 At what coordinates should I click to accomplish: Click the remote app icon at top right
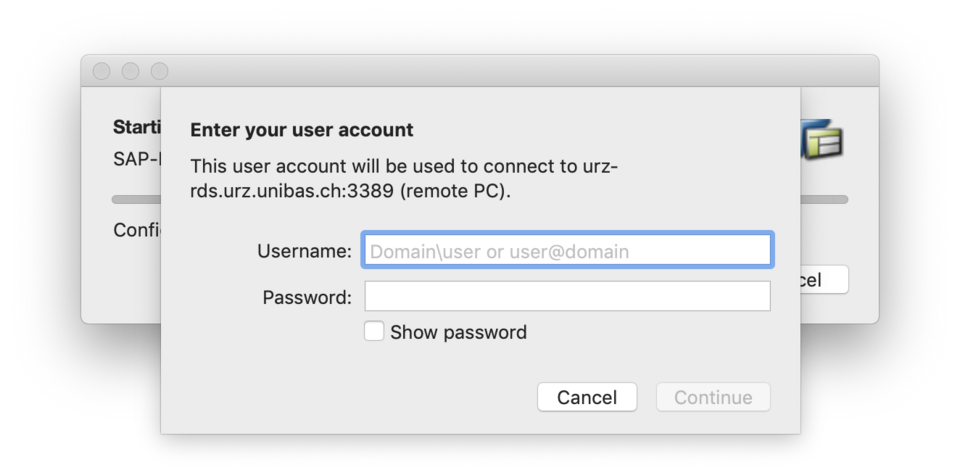(822, 141)
